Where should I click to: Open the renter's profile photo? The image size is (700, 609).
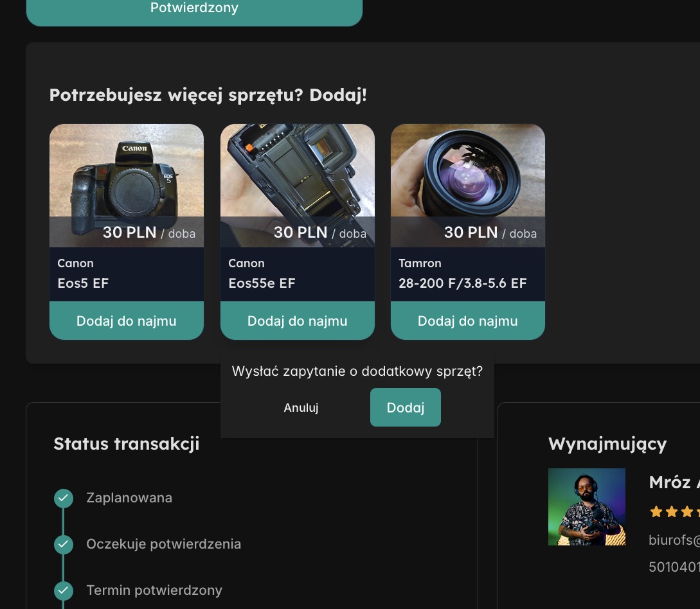pos(586,507)
